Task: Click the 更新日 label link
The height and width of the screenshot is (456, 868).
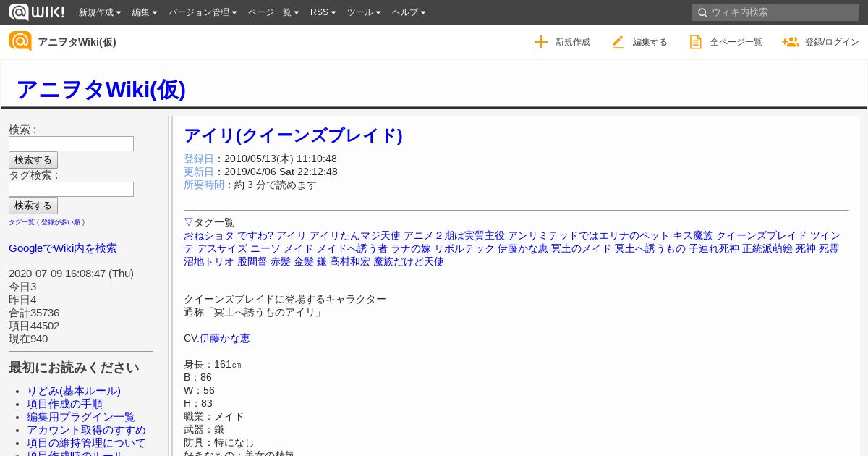Action: point(199,172)
